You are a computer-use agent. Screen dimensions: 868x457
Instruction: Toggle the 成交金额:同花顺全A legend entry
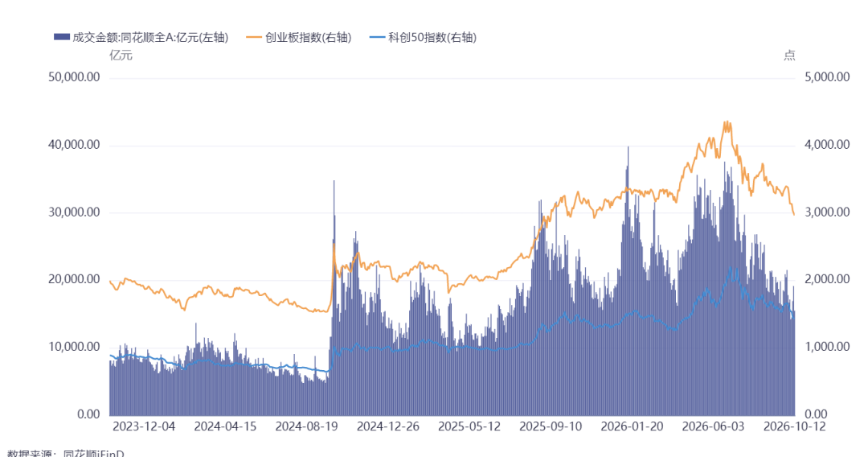click(141, 37)
